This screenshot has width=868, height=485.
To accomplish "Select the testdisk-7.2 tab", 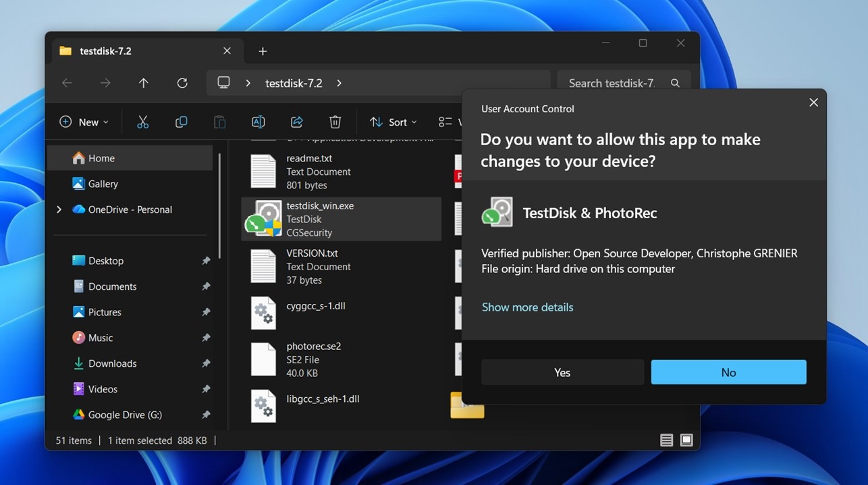I will (x=105, y=51).
